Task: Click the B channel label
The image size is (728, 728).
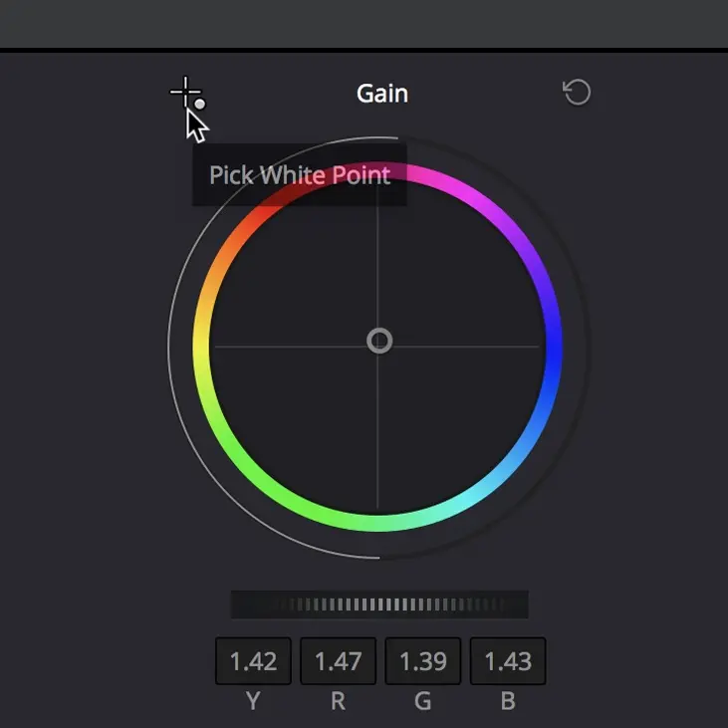Action: point(508,700)
